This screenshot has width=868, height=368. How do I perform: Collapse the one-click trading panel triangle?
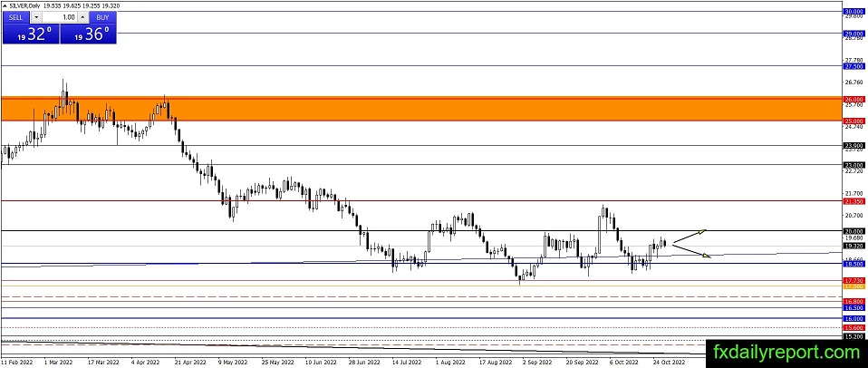(x=5, y=5)
